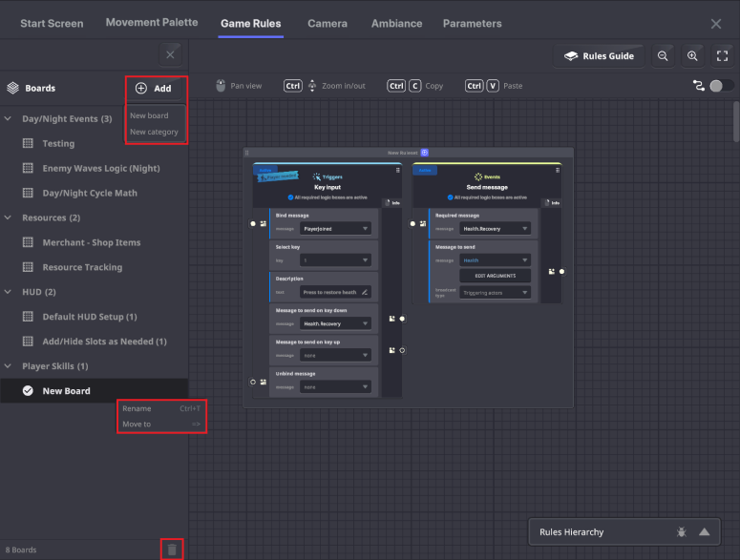This screenshot has width=740, height=560.
Task: Click the plus icon beside New Ruleset
Action: [425, 153]
